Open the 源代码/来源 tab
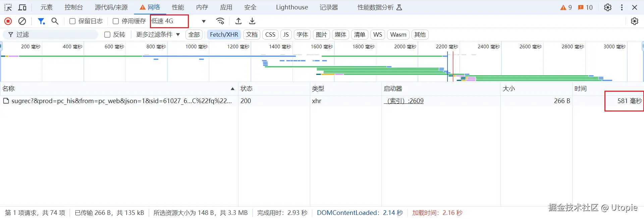The image size is (644, 219). [x=111, y=7]
